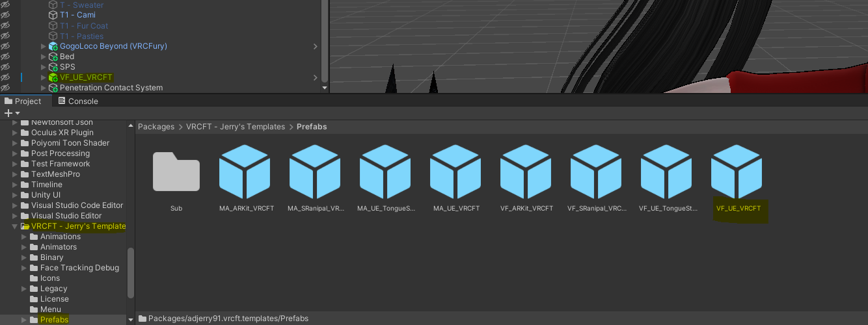Toggle visibility eye for T1 - Pasties
Image resolution: width=868 pixels, height=325 pixels.
[x=5, y=36]
